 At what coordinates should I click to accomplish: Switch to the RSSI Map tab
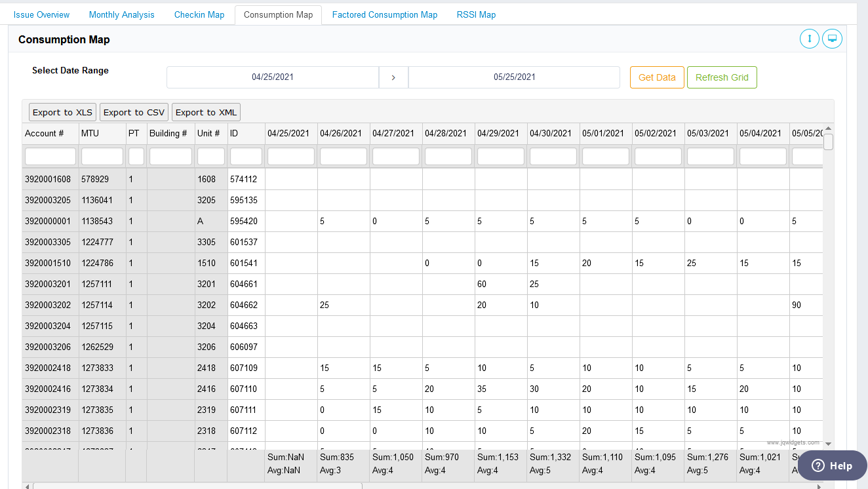pos(476,14)
